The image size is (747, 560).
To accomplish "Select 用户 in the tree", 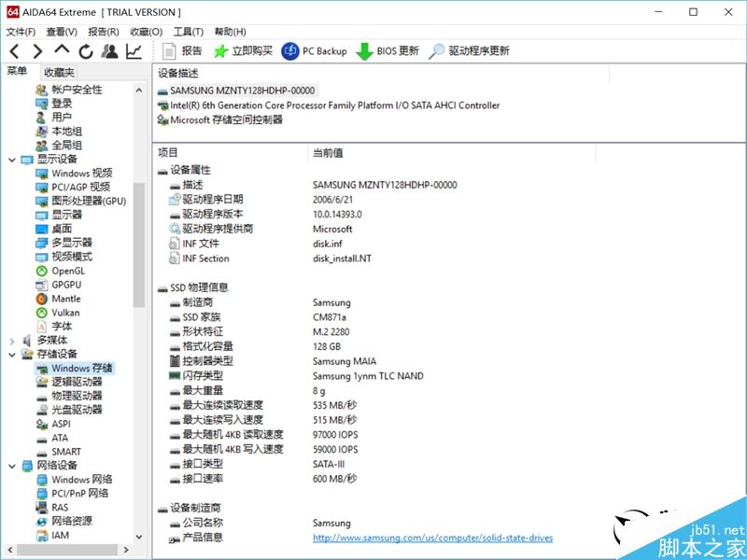I will 54,118.
